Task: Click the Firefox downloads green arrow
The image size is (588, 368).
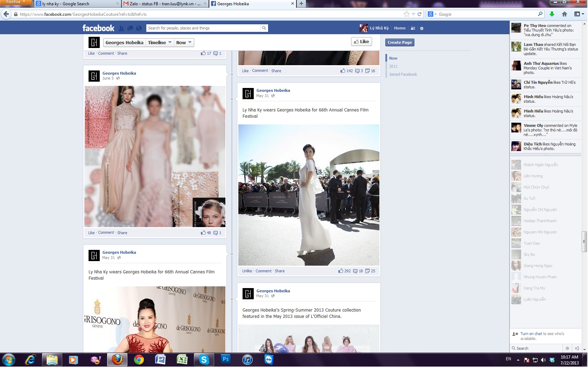Action: pos(552,14)
